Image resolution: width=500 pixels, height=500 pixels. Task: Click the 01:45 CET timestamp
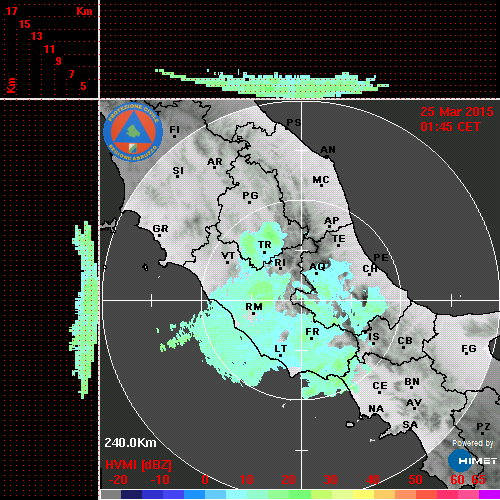coord(450,127)
